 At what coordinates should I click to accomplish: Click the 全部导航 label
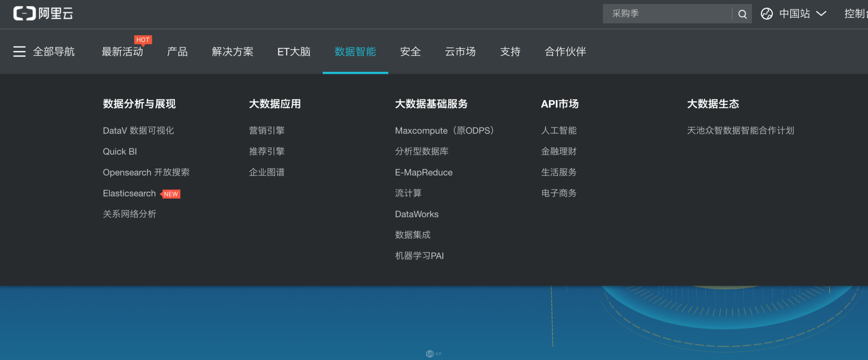pos(54,52)
